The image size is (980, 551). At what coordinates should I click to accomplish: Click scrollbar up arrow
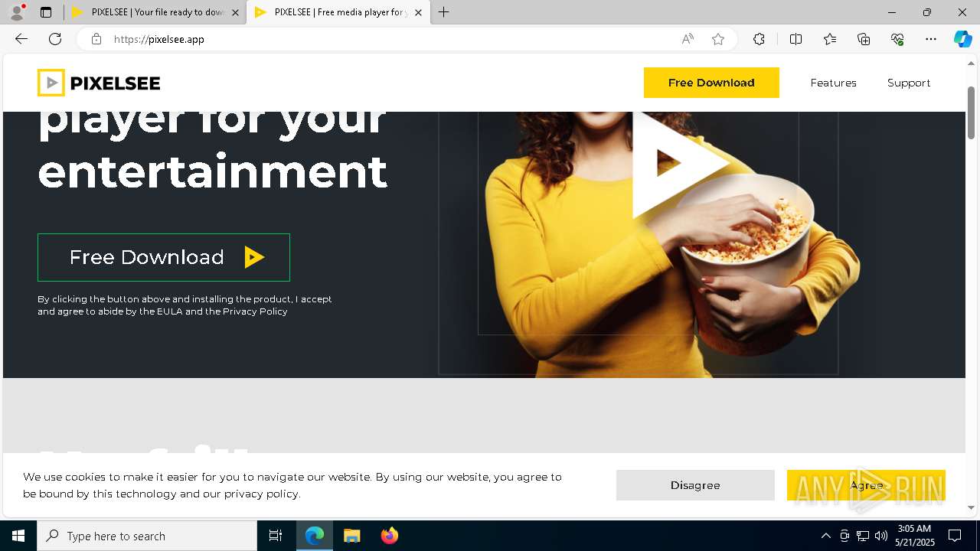971,63
